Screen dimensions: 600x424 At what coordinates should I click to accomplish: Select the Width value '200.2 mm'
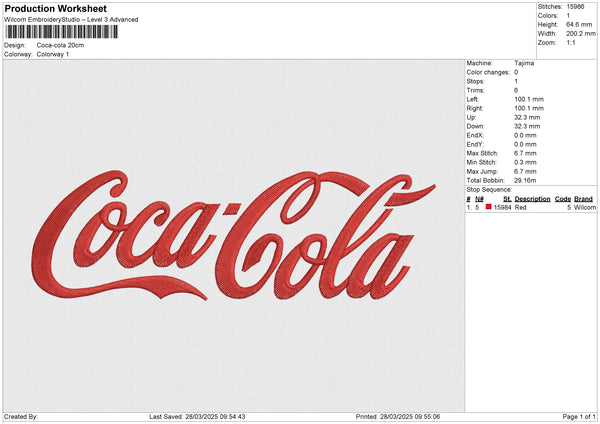point(581,34)
